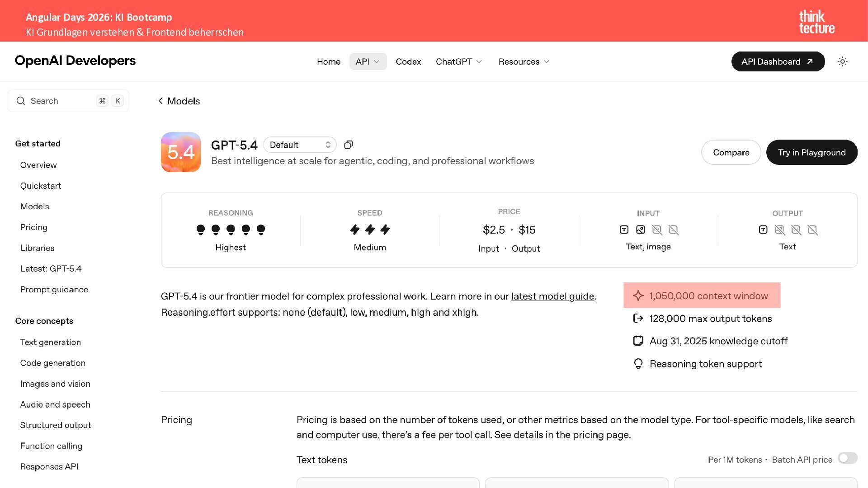The image size is (868, 488).
Task: Open the Codex nav item
Action: click(408, 61)
